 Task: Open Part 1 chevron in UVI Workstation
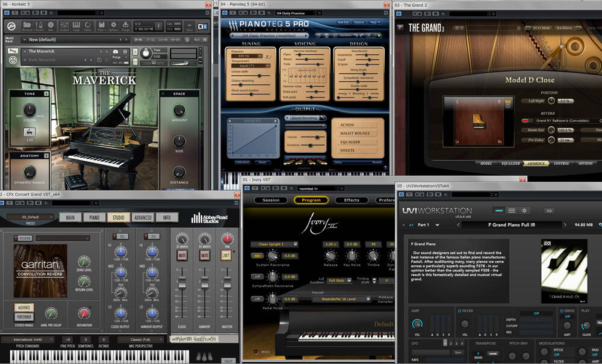pyautogui.click(x=437, y=225)
